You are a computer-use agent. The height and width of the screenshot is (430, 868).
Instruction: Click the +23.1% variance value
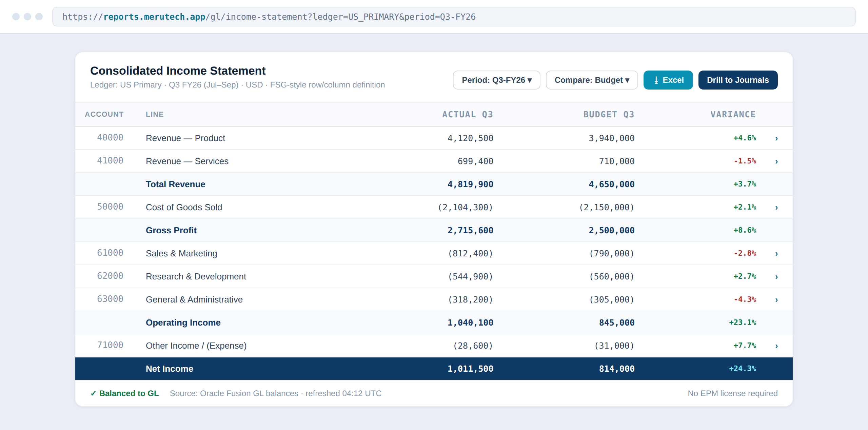coord(743,322)
